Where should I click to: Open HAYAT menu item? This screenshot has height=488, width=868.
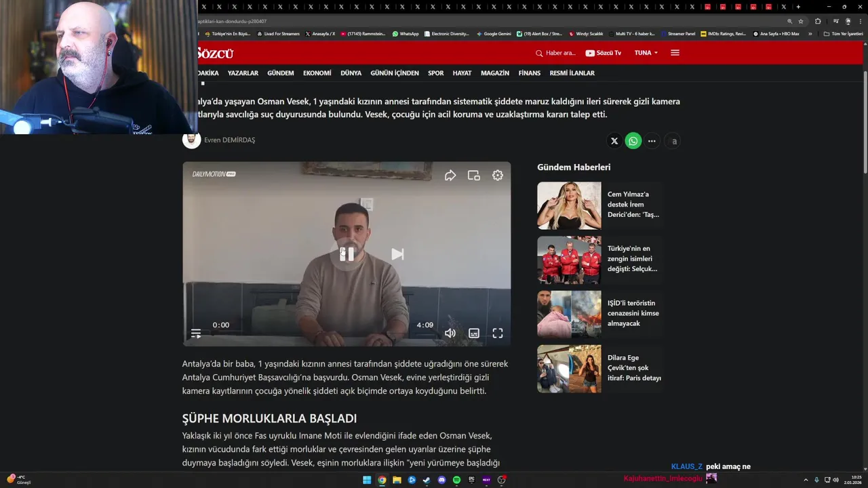462,73
